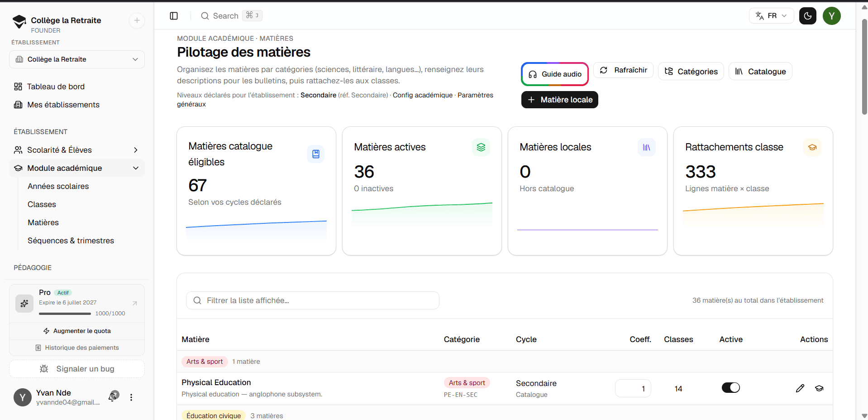Start the Guide audio
This screenshot has width=868, height=420.
(x=555, y=74)
